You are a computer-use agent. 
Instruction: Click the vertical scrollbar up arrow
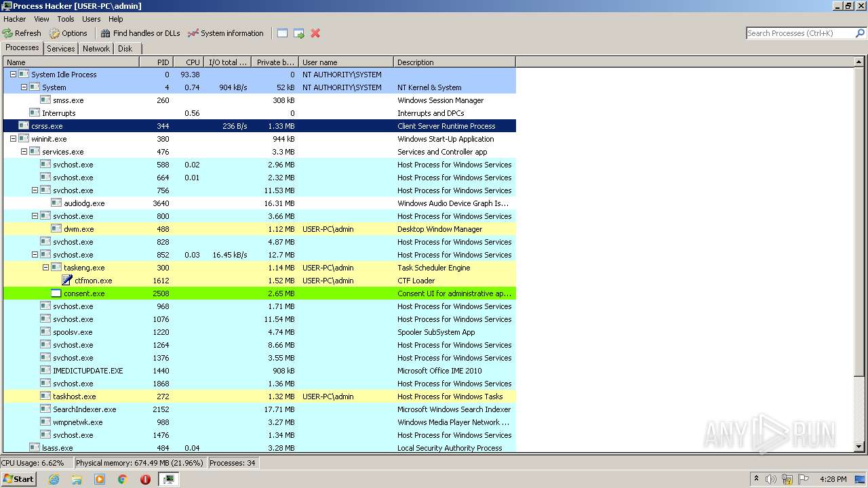(859, 62)
